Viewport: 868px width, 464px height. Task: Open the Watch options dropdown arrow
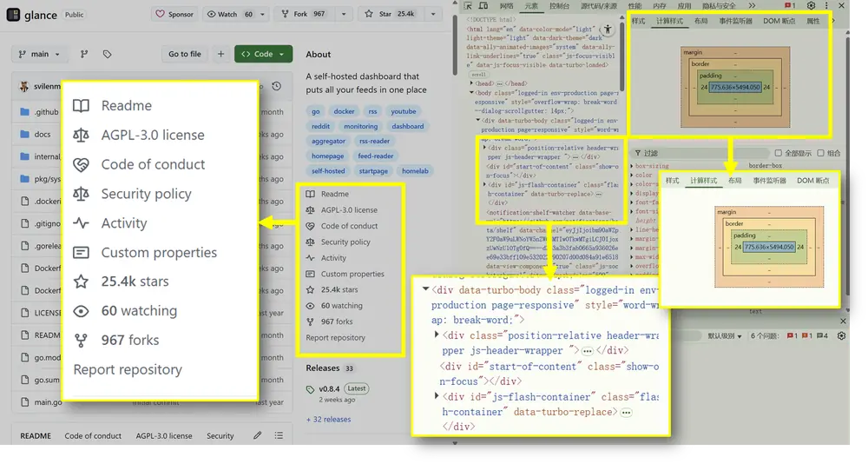point(263,14)
